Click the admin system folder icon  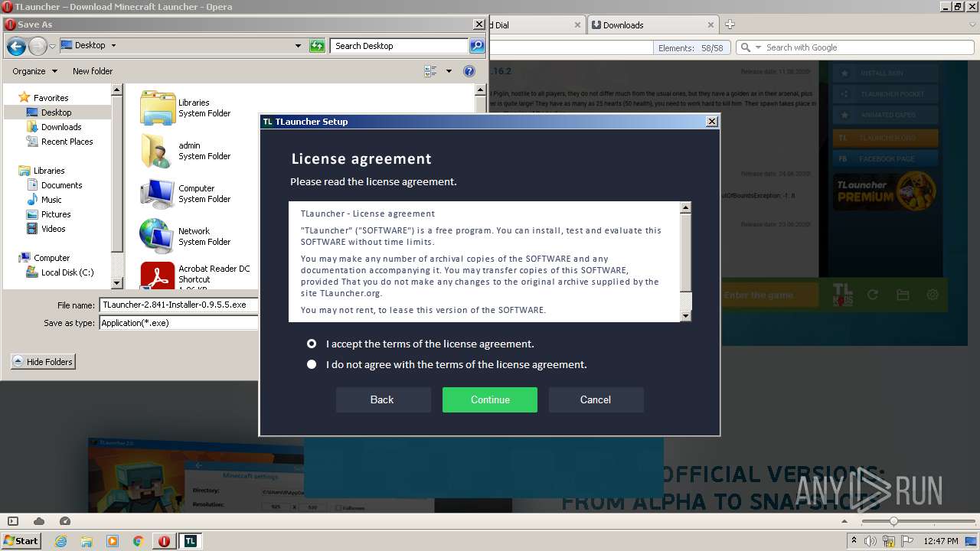coord(157,151)
